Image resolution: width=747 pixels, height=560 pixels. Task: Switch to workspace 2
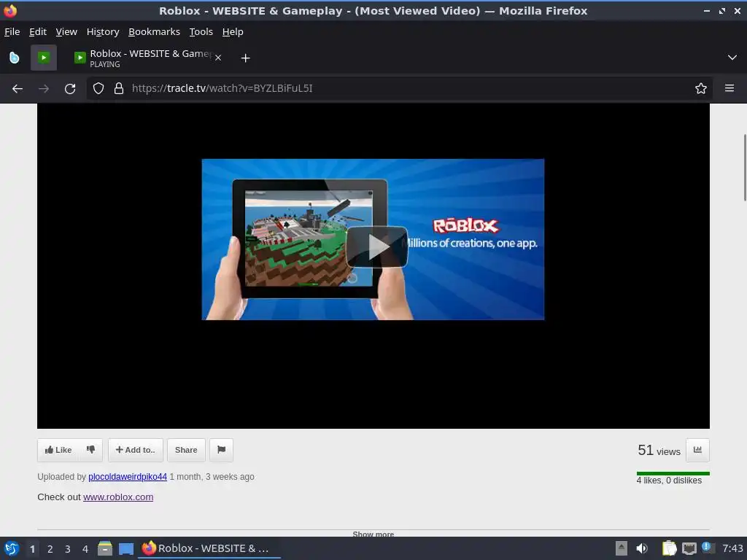[x=50, y=549]
